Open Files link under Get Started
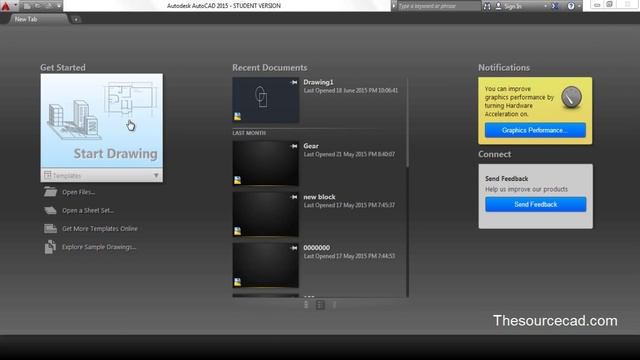Image resolution: width=640 pixels, height=360 pixels. pos(78,192)
